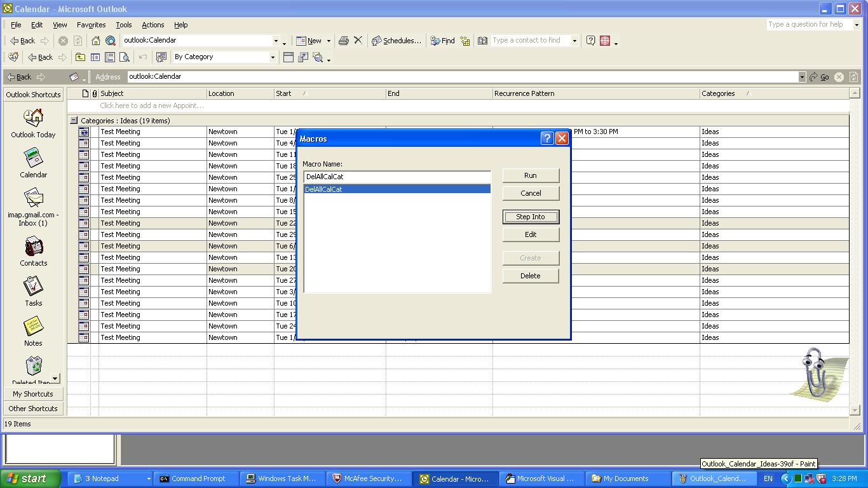Open Outlook Today shortcut icon
The width and height of the screenshot is (868, 488).
pyautogui.click(x=33, y=118)
